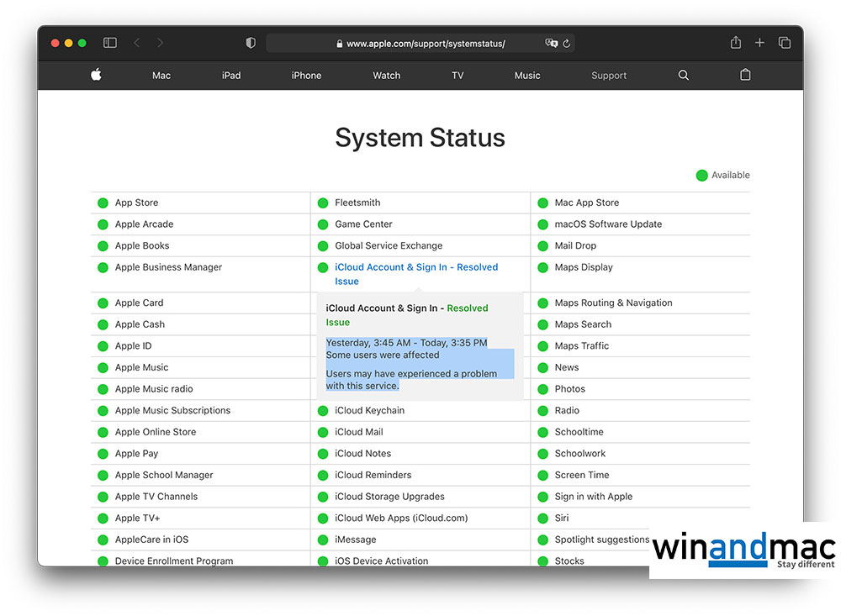841x616 pixels.
Task: Open the Share icon in toolbar
Action: (x=736, y=43)
